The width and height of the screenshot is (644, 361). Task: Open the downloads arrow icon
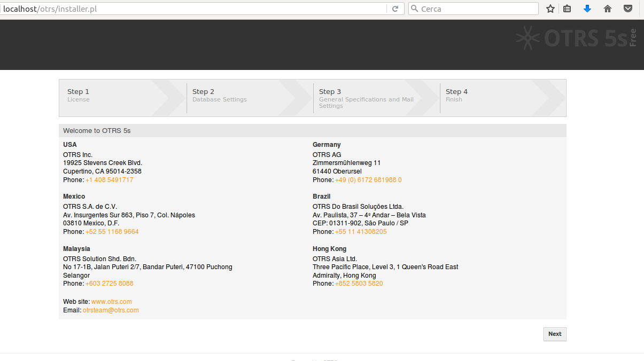(587, 9)
